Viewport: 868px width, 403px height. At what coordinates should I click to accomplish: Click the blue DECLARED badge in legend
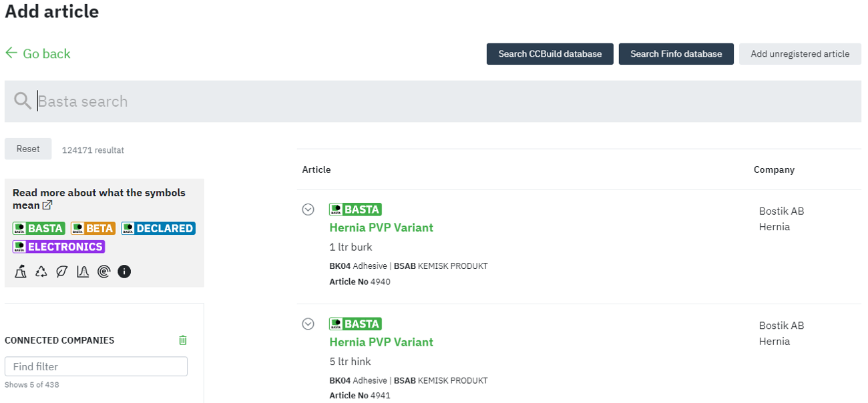coord(158,228)
